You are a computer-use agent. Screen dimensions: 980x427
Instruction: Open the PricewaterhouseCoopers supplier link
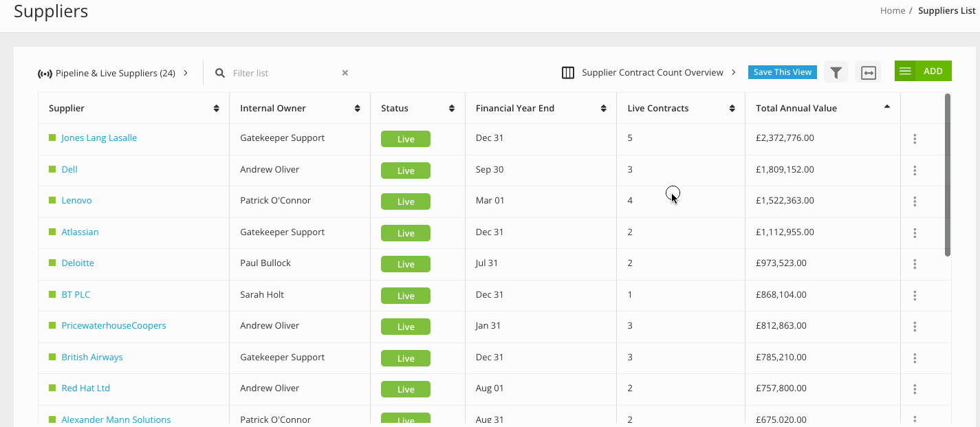pyautogui.click(x=113, y=325)
